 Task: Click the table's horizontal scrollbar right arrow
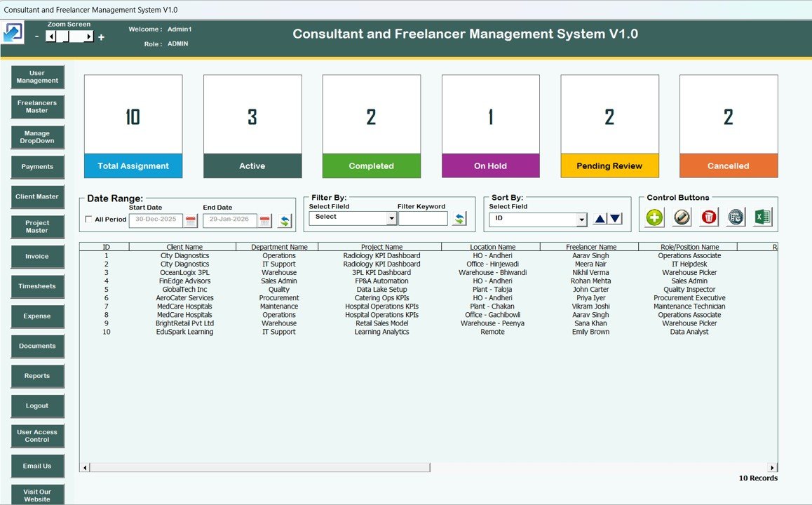[773, 468]
